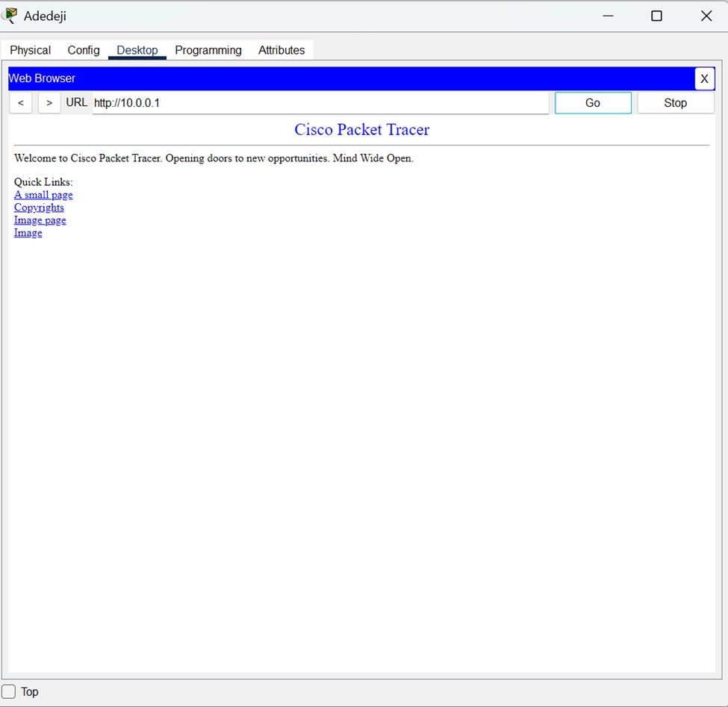
Task: Close the Adedeji window
Action: (x=706, y=16)
